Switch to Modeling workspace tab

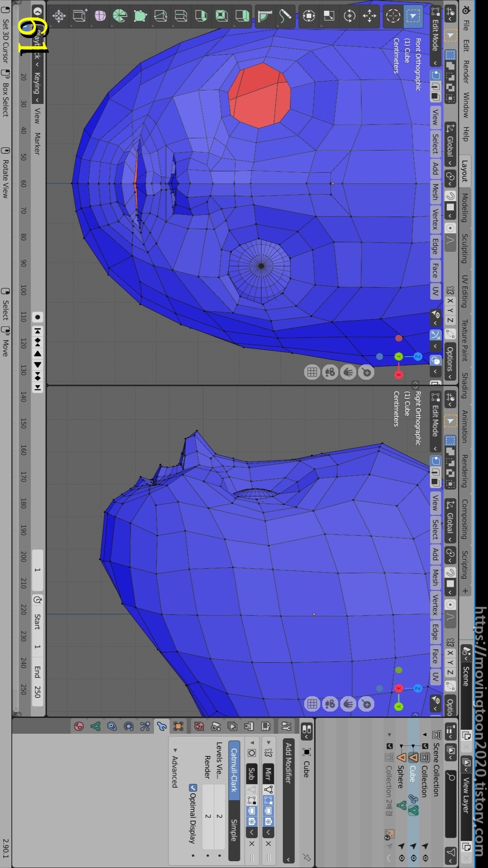click(x=465, y=207)
